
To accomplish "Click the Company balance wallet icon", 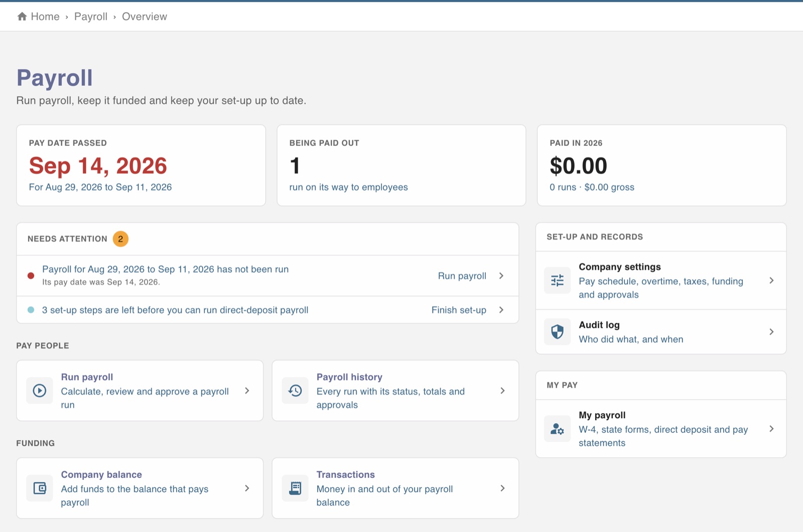I will click(x=40, y=488).
